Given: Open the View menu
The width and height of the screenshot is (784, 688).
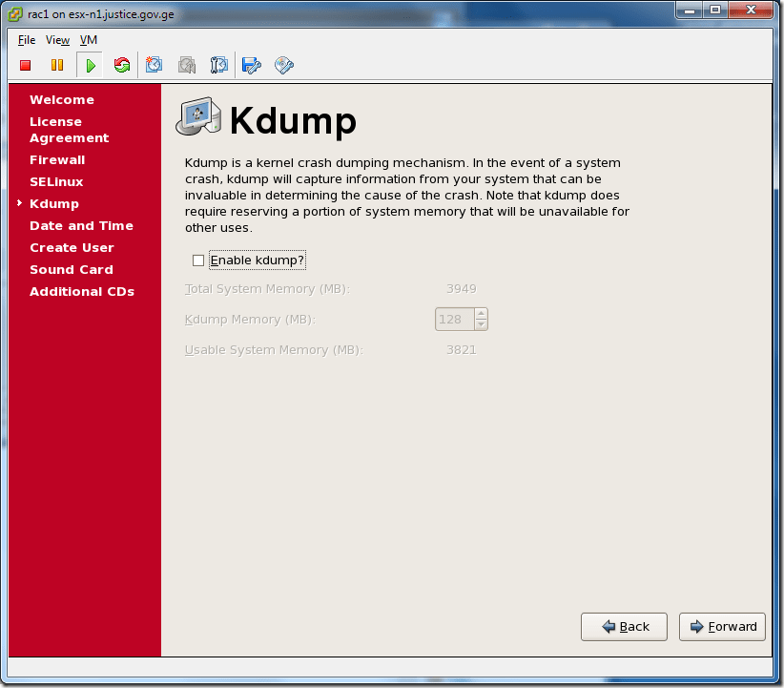Looking at the screenshot, I should click(x=57, y=40).
